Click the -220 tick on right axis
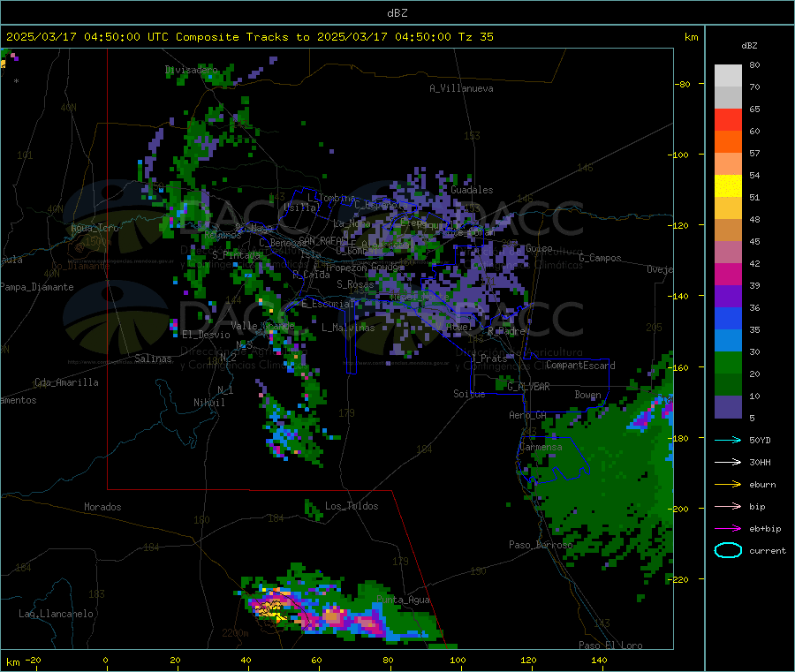Viewport: 795px width, 672px height. (678, 580)
